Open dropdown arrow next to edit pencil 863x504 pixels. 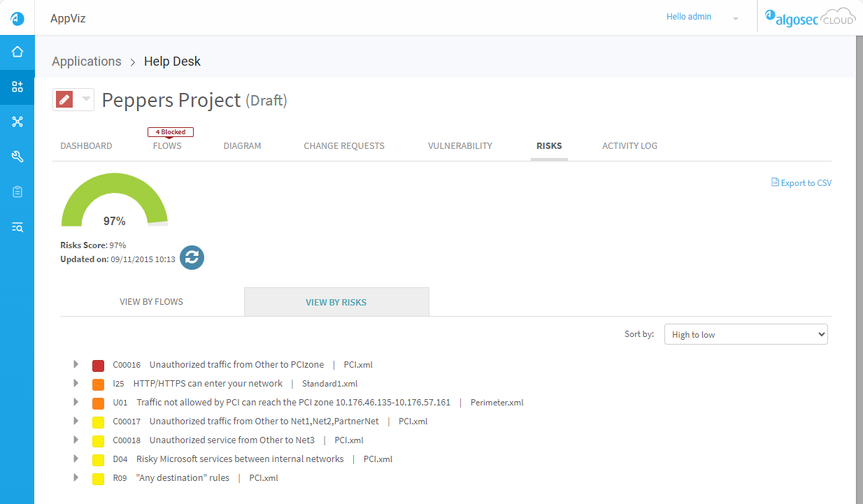point(85,100)
